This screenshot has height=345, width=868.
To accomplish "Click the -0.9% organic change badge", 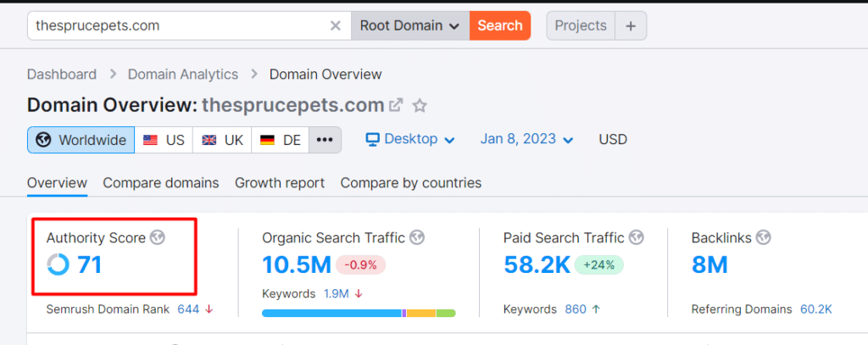I will 360,265.
